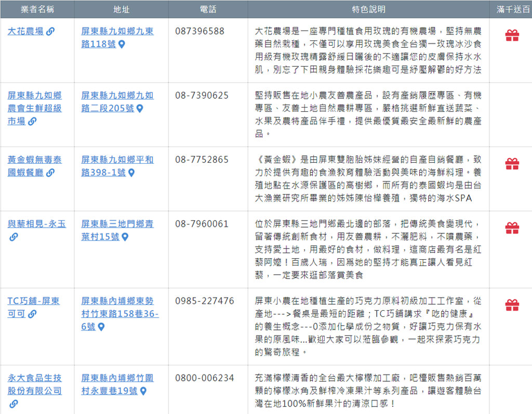Click the 業者名稱 column header
This screenshot has height=414, width=532.
[x=37, y=9]
